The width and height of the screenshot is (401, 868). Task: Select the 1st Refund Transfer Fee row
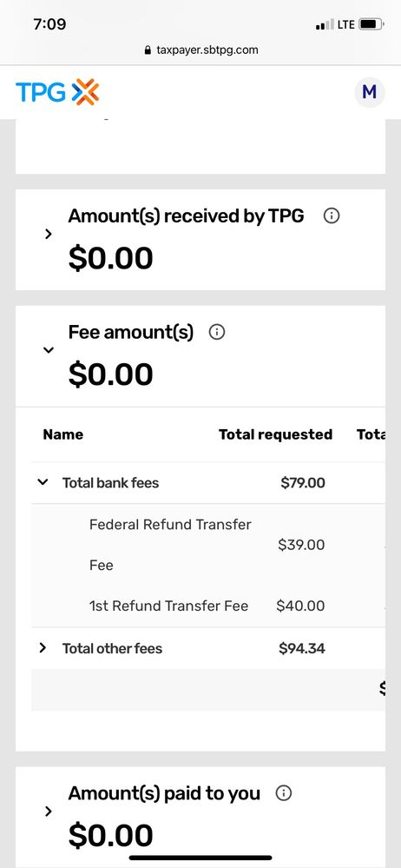pyautogui.click(x=208, y=606)
